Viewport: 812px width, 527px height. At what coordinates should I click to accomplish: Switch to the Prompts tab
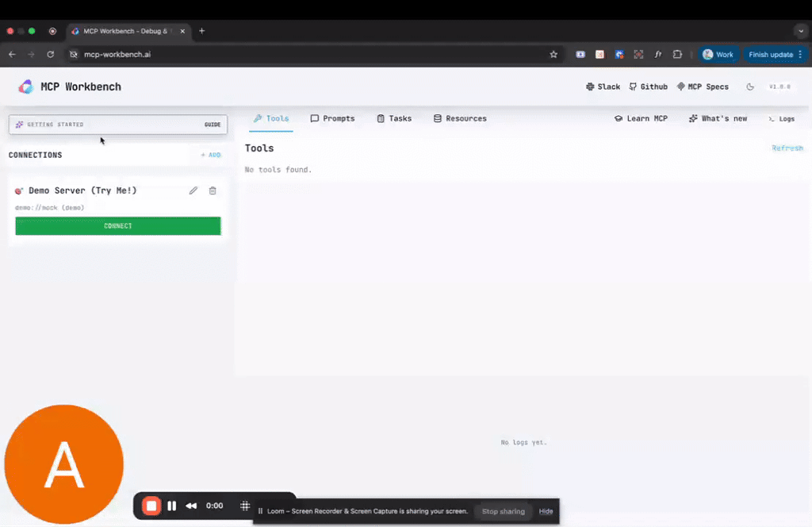click(332, 119)
